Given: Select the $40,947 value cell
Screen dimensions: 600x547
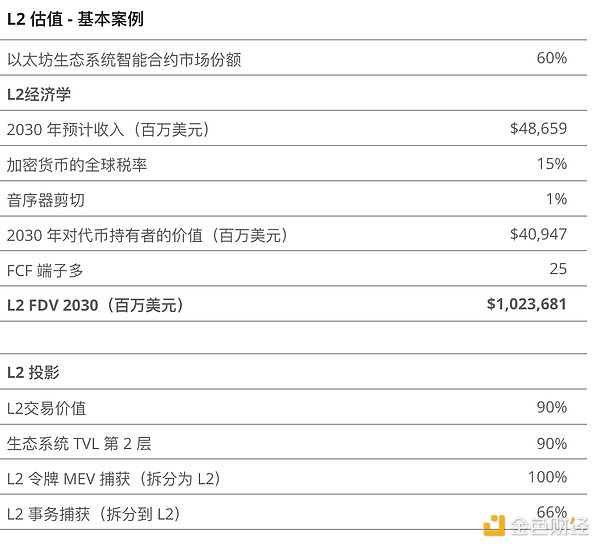Looking at the screenshot, I should pyautogui.click(x=538, y=234).
